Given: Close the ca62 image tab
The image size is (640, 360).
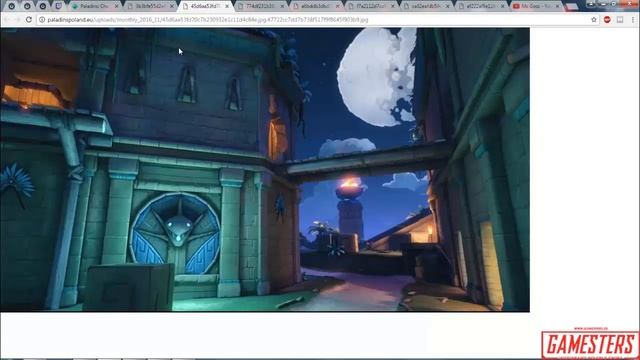Looking at the screenshot, I should tap(448, 7).
